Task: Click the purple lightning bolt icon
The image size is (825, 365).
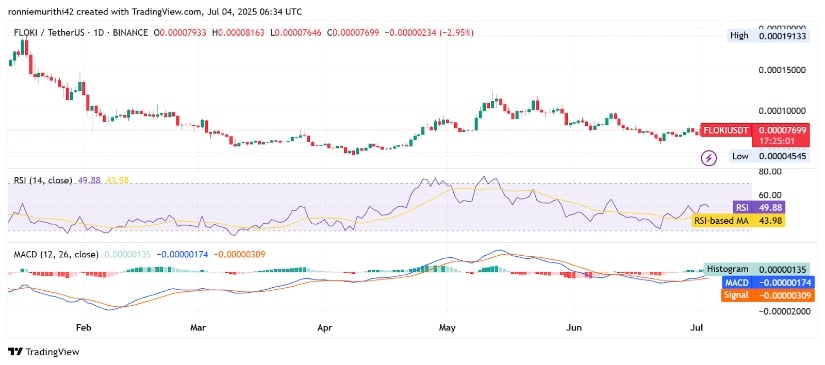Action: [710, 157]
